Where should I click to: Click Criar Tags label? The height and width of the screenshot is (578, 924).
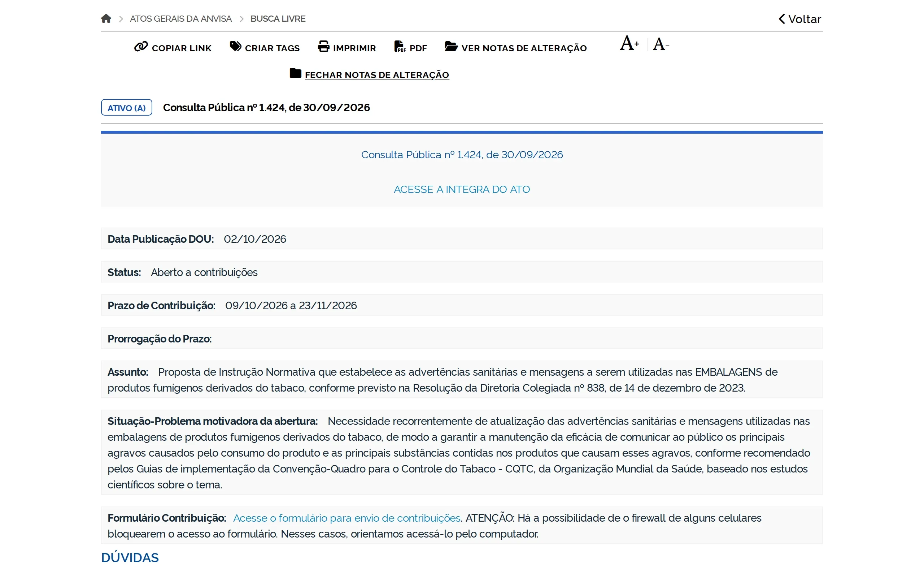pyautogui.click(x=272, y=48)
